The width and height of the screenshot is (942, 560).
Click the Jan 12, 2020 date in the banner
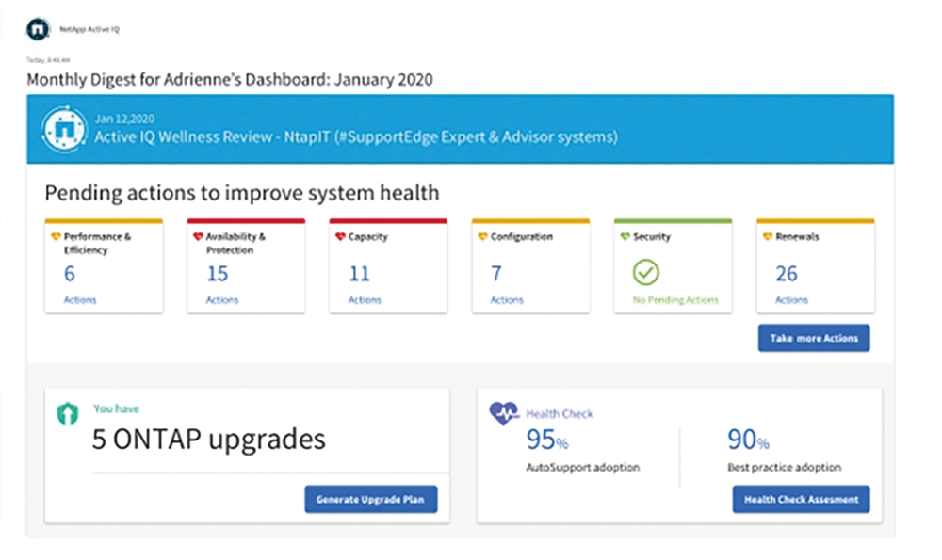tap(124, 119)
